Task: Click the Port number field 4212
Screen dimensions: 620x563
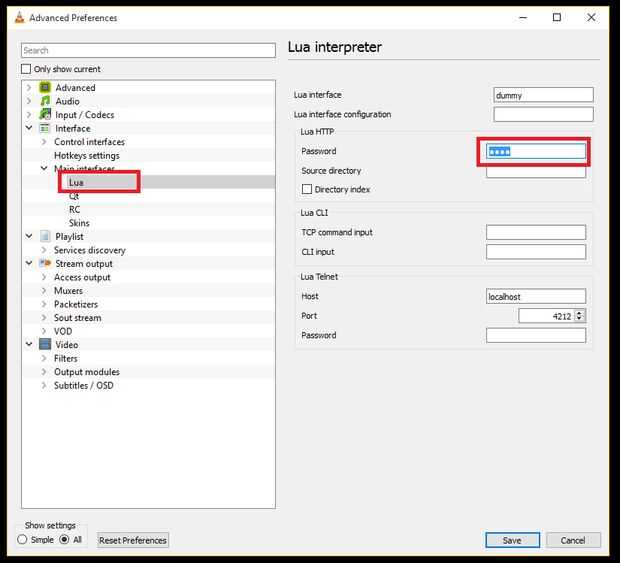Action: (x=546, y=316)
